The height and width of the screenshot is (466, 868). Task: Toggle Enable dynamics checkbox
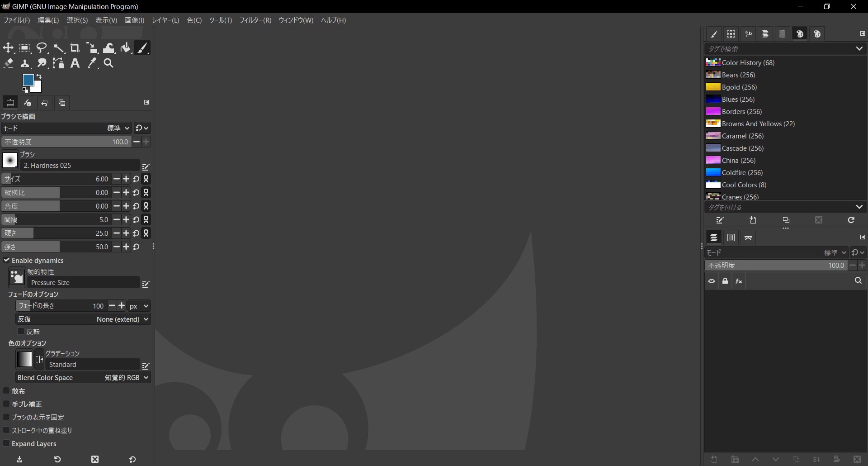pyautogui.click(x=7, y=260)
